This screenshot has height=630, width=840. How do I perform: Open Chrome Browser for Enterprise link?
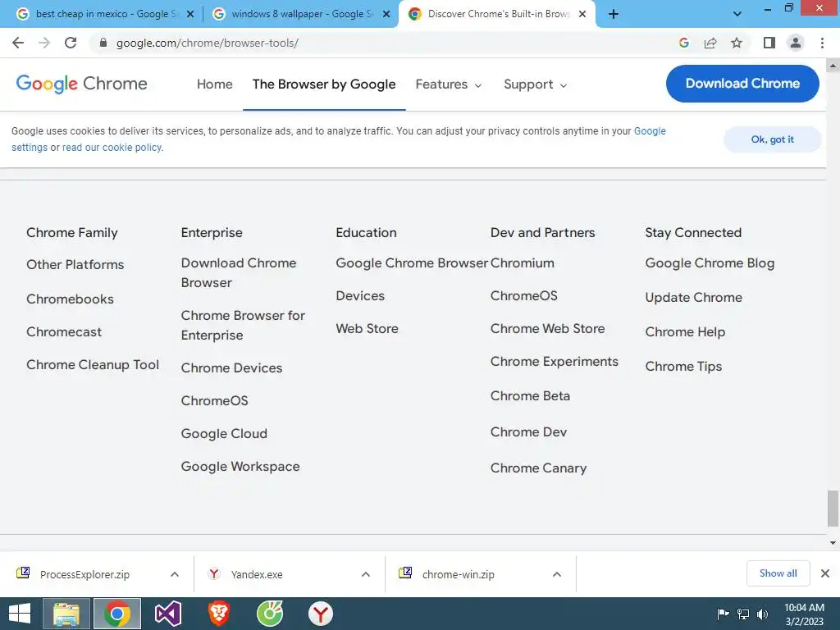[x=243, y=325]
